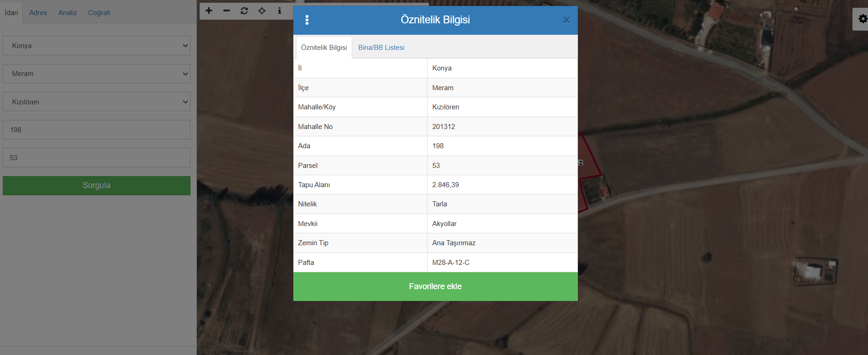
Task: Open the Analiz tab
Action: [x=68, y=13]
